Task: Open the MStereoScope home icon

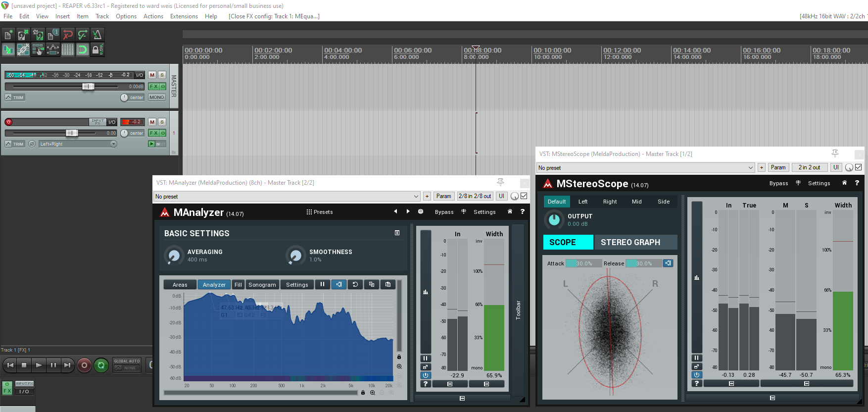Action: [844, 183]
